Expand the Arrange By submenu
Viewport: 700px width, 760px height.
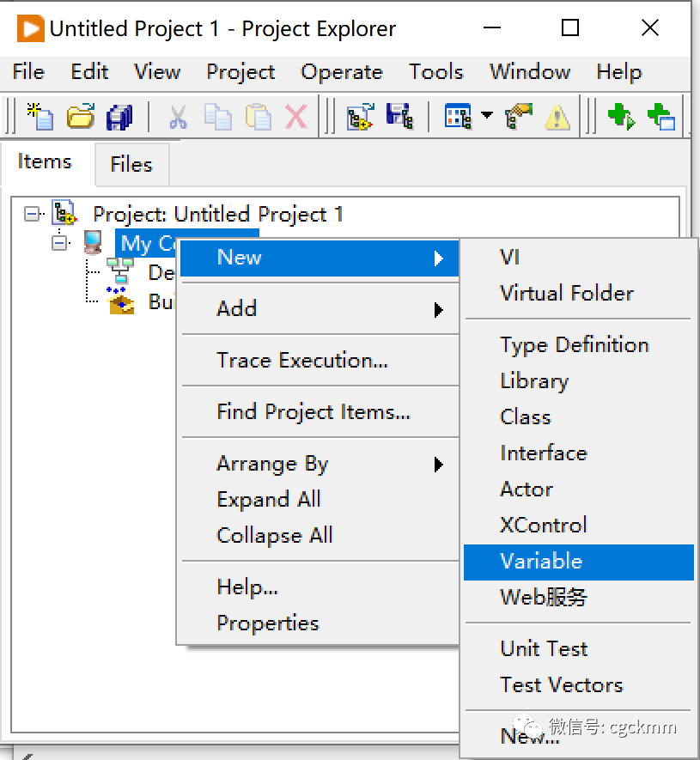tap(318, 464)
